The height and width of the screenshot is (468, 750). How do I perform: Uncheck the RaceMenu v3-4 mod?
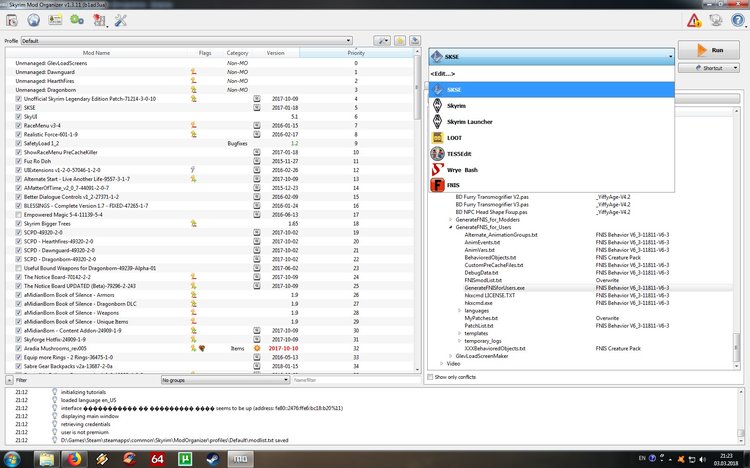[x=19, y=125]
